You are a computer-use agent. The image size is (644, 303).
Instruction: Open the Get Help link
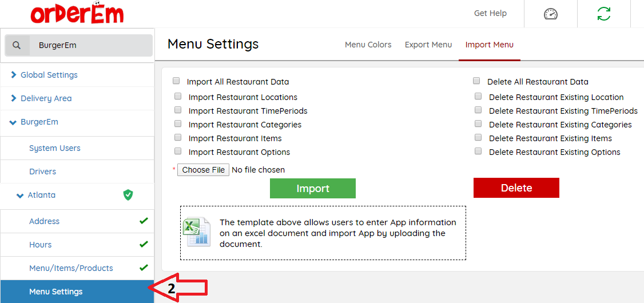point(490,13)
